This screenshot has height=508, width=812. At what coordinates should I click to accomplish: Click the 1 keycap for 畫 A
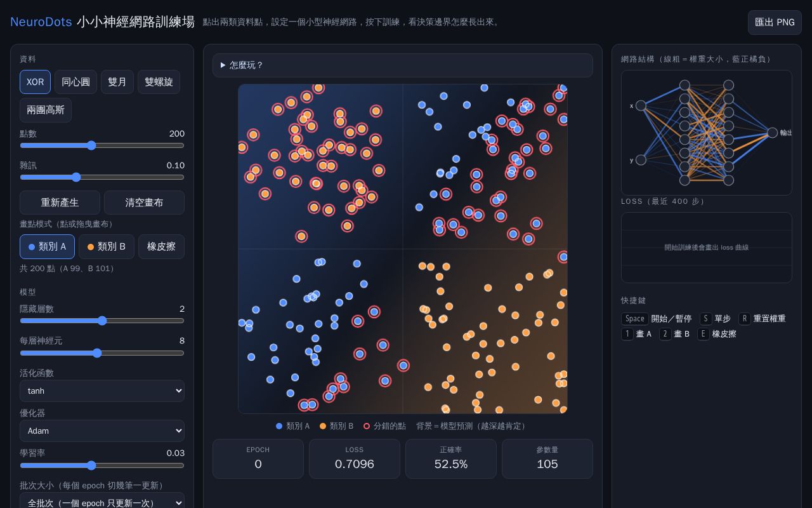pyautogui.click(x=627, y=334)
